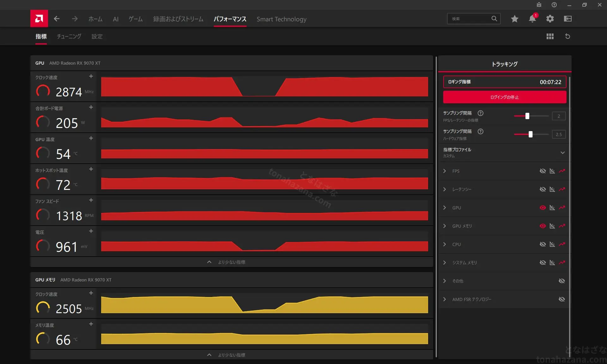Viewport: 607px width, 364px height.
Task: Collapse GPU metrics with より少ない指標
Action: 231,262
